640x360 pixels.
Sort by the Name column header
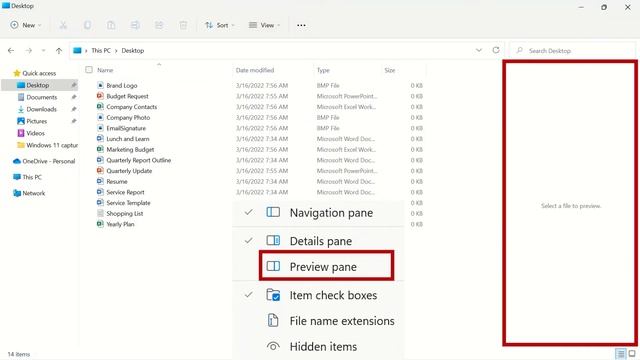[105, 70]
